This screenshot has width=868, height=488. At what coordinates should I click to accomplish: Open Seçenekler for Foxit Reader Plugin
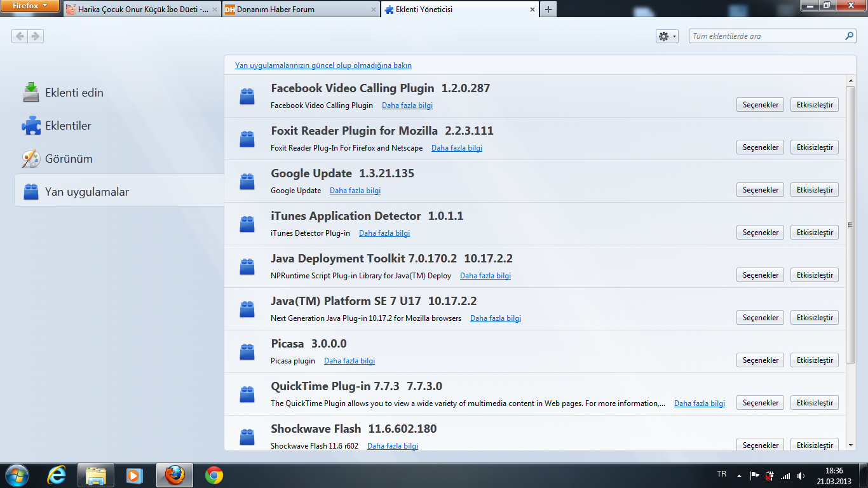[x=761, y=147]
